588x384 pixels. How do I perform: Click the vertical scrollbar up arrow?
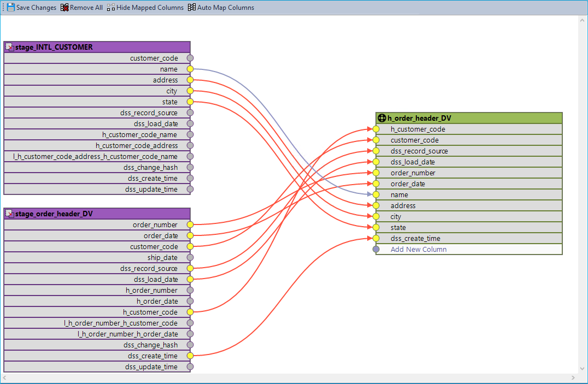[583, 21]
